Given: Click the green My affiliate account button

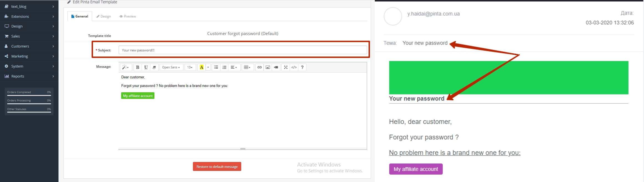Looking at the screenshot, I should 138,96.
